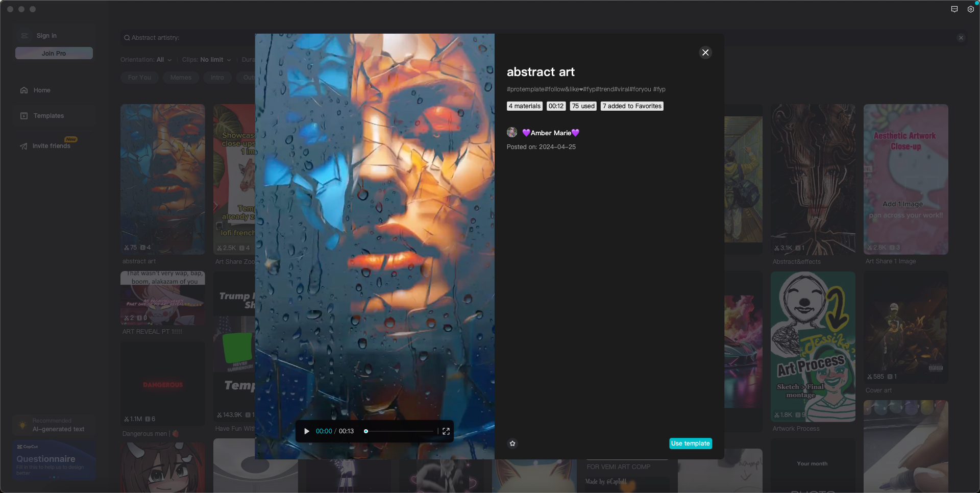Open settings hexagon icon in title bar
980x493 pixels.
pyautogui.click(x=971, y=9)
